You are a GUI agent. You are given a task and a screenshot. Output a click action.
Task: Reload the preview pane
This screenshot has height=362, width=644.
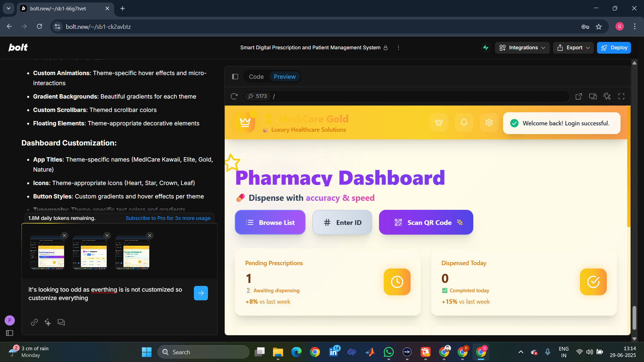(234, 97)
